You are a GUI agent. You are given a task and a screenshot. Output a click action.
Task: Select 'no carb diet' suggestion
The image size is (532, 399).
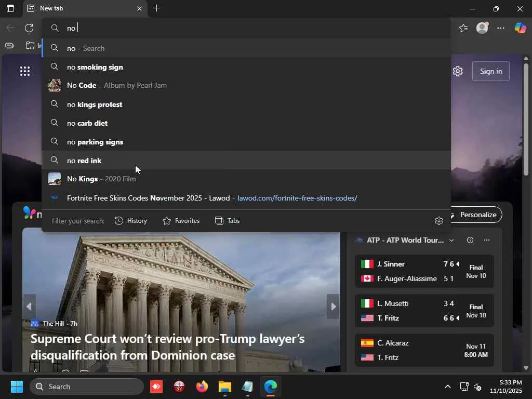[x=246, y=123]
